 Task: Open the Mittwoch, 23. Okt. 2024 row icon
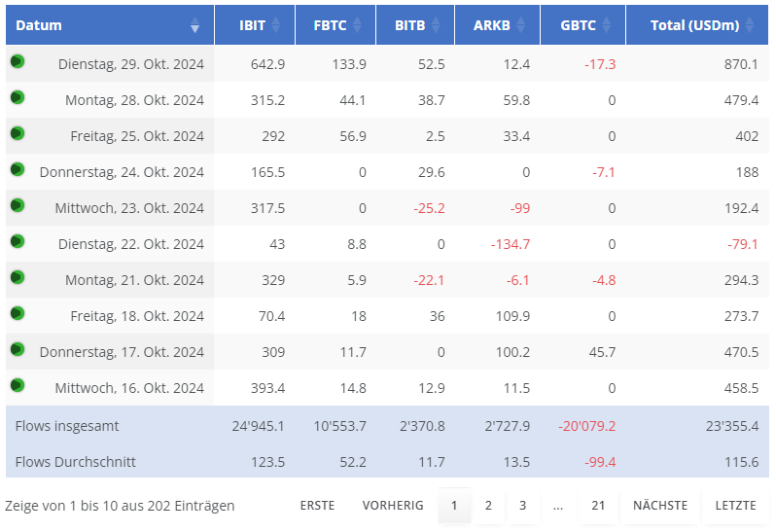(x=18, y=205)
